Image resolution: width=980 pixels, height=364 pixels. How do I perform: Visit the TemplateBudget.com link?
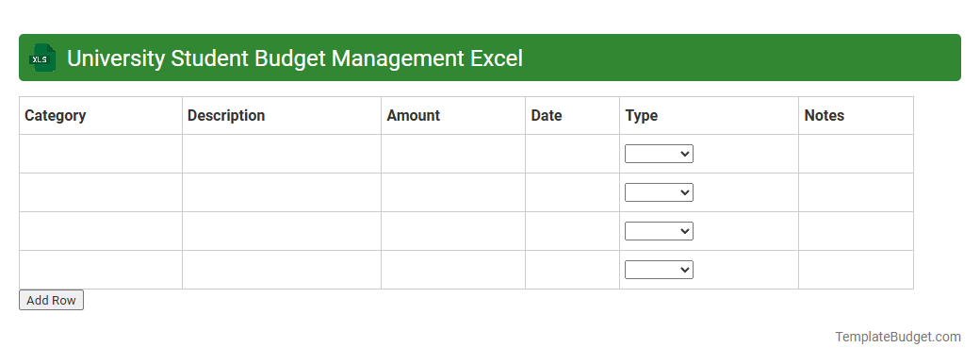[898, 337]
